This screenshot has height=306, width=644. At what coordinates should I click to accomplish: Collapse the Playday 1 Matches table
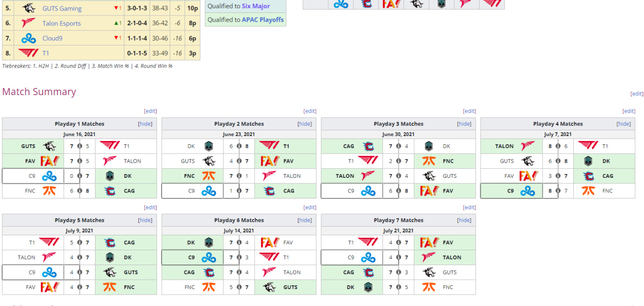click(x=145, y=124)
